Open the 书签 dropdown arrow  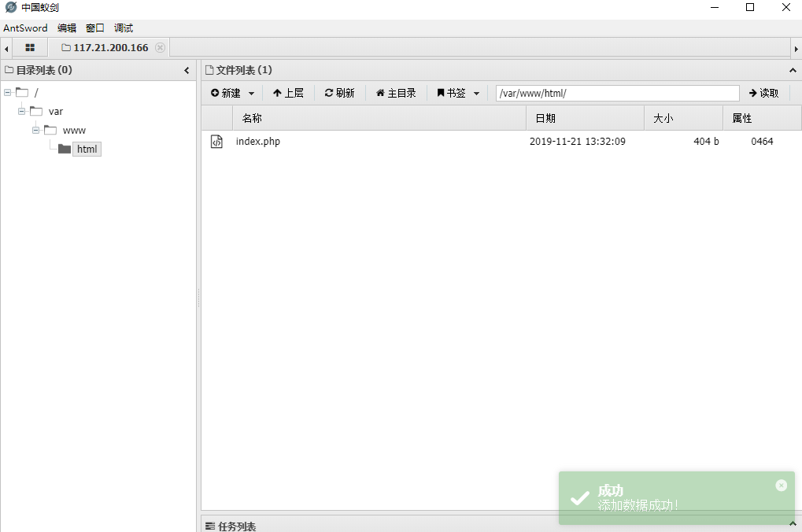click(x=476, y=93)
